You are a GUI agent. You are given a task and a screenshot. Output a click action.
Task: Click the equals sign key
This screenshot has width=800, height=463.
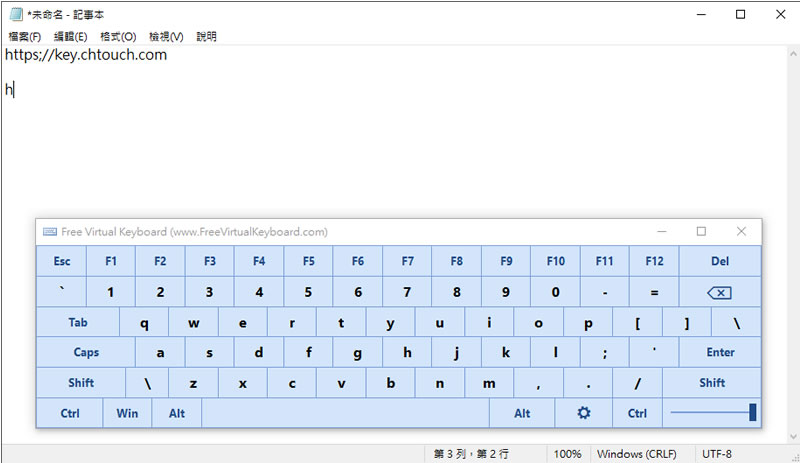(x=654, y=292)
